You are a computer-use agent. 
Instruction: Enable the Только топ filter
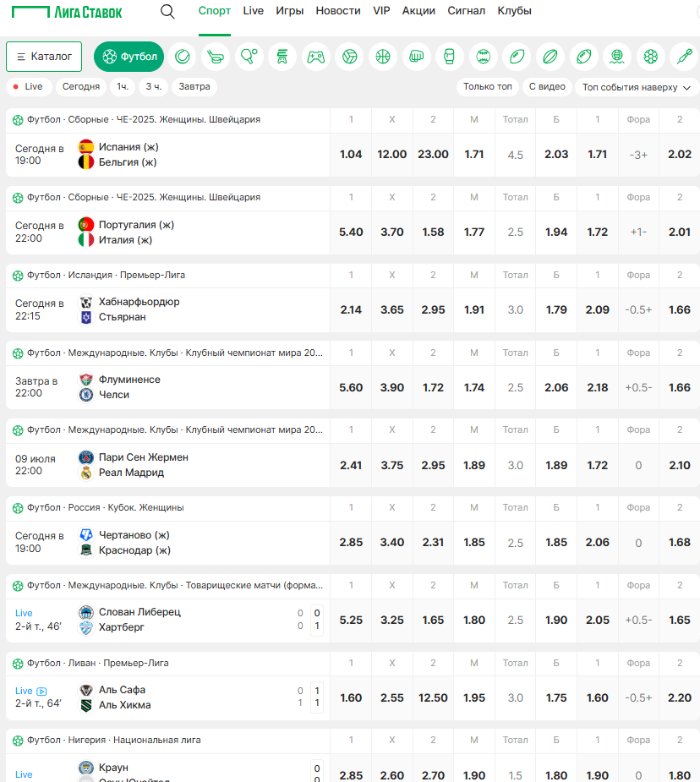pos(488,87)
